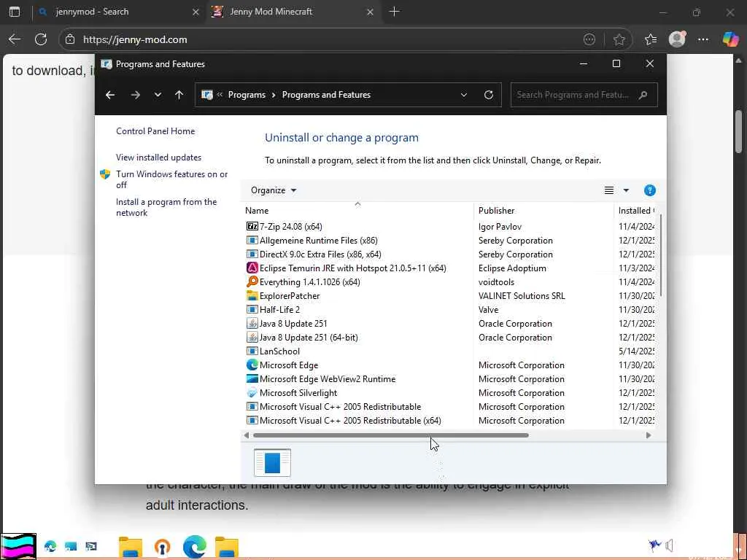Viewport: 747px width, 560px height.
Task: Click the Microsoft Silverlight icon
Action: pyautogui.click(x=252, y=393)
